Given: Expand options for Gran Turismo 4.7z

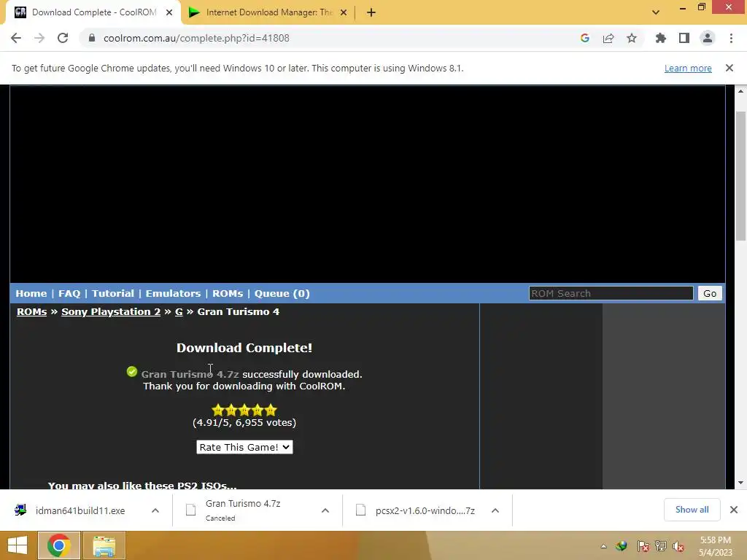Looking at the screenshot, I should (x=325, y=510).
